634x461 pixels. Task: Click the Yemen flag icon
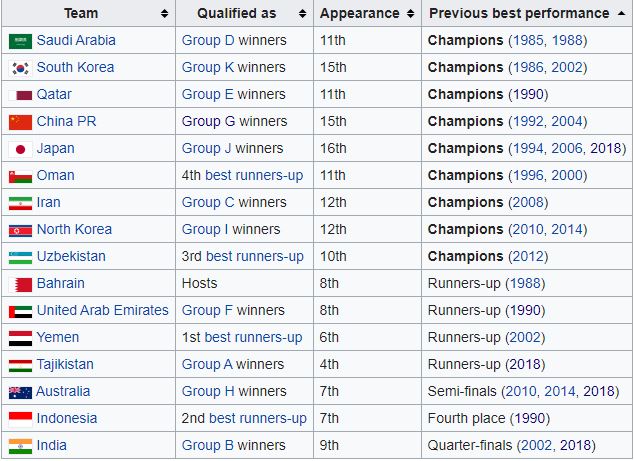point(20,338)
